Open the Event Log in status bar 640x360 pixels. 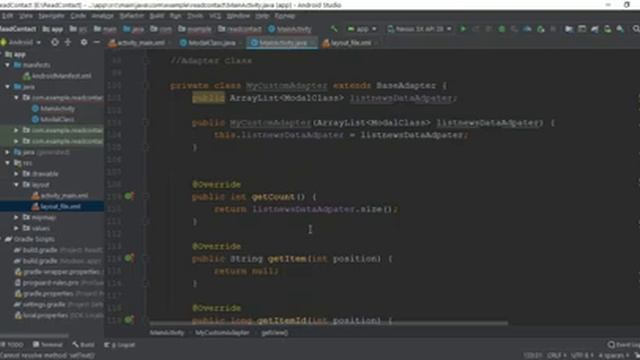[623, 345]
